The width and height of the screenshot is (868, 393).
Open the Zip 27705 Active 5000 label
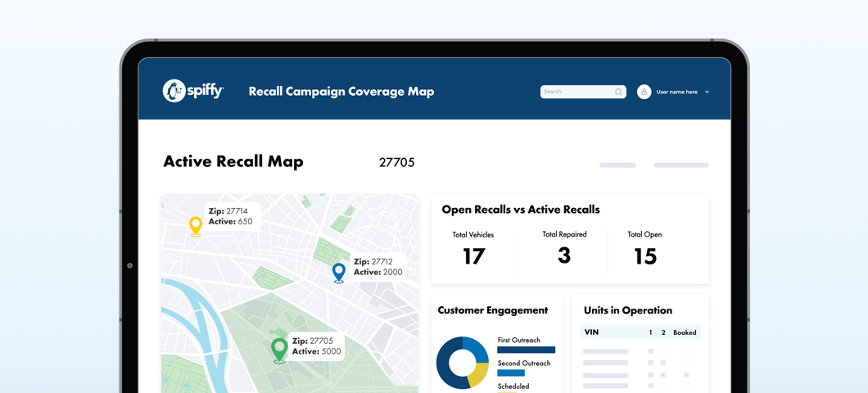point(316,346)
